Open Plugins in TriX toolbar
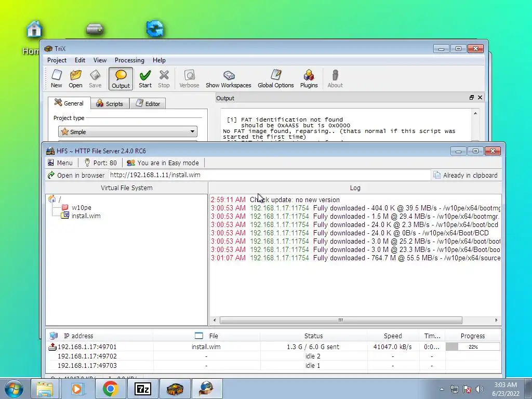 pyautogui.click(x=309, y=79)
